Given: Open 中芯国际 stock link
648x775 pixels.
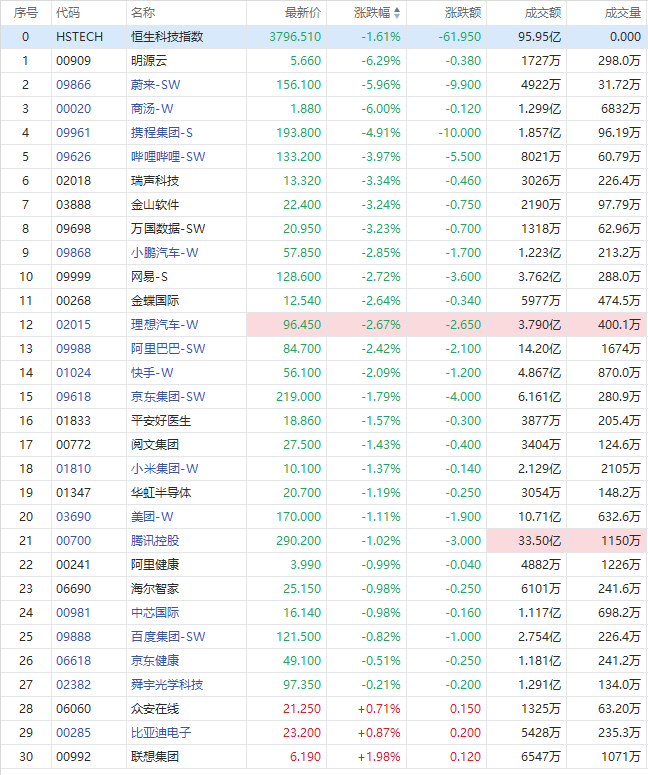Looking at the screenshot, I should pos(155,612).
